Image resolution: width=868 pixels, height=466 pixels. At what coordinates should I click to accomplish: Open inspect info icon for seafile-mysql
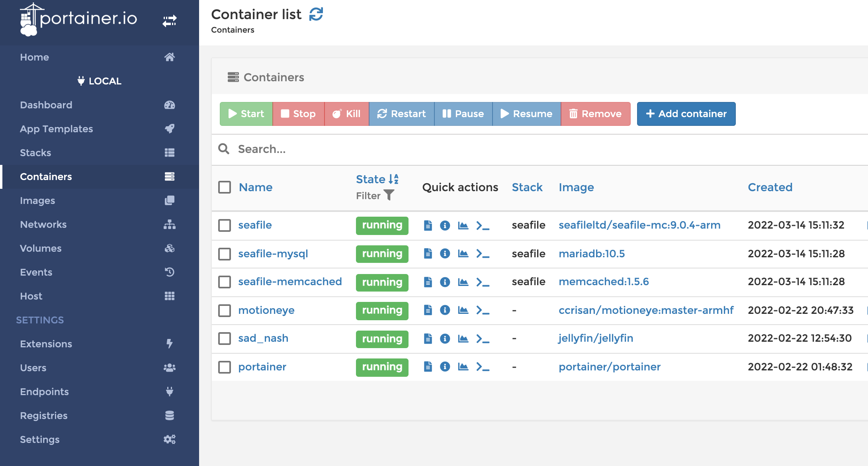coord(445,254)
